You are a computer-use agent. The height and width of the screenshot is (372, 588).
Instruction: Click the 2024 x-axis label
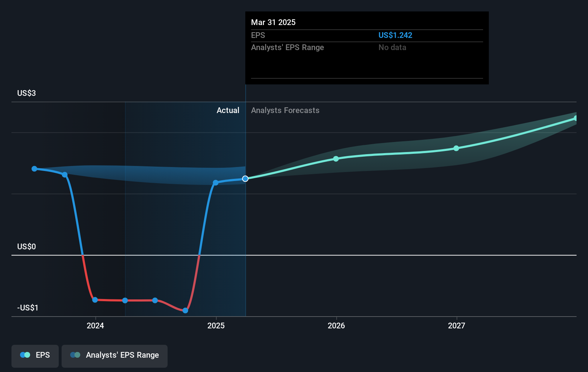tap(95, 325)
